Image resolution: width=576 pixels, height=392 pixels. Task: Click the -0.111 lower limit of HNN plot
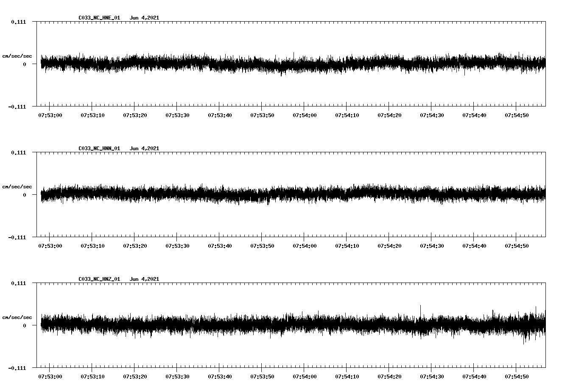(x=17, y=237)
